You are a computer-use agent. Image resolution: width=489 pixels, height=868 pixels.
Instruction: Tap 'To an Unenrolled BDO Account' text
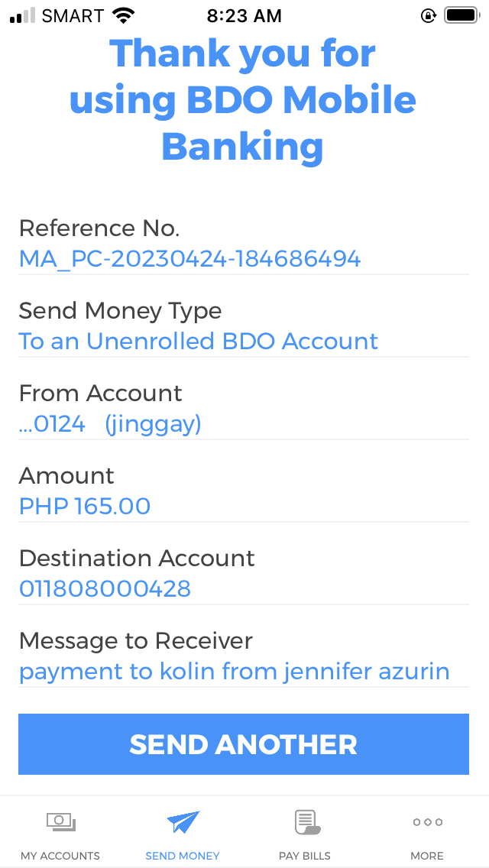[199, 342]
